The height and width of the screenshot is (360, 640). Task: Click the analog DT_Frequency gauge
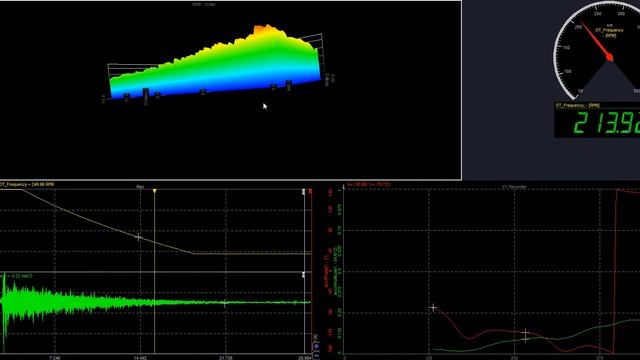(x=597, y=51)
